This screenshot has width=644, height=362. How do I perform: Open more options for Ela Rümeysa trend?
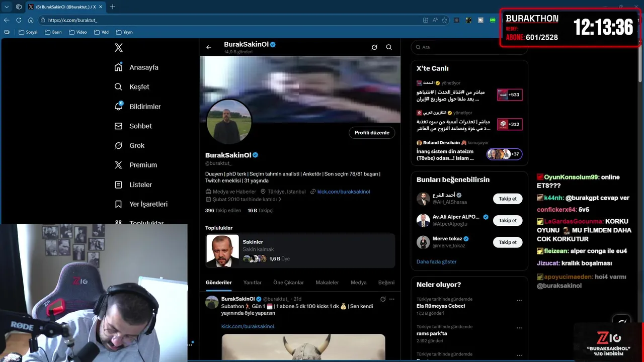519,301
